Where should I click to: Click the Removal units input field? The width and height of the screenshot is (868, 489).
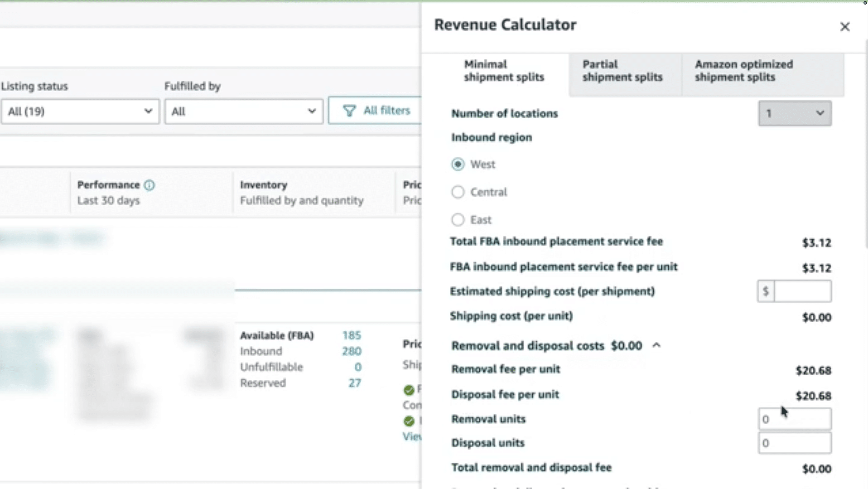pos(795,419)
